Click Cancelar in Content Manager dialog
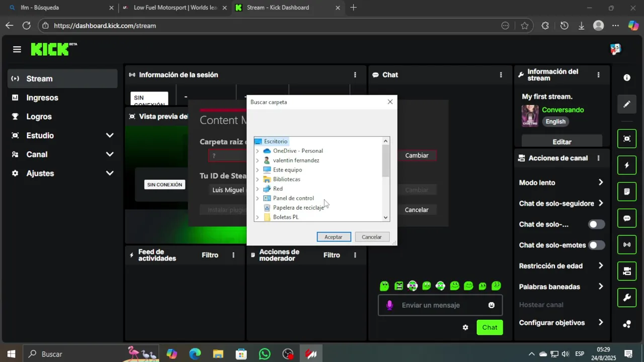The width and height of the screenshot is (644, 362). (417, 210)
